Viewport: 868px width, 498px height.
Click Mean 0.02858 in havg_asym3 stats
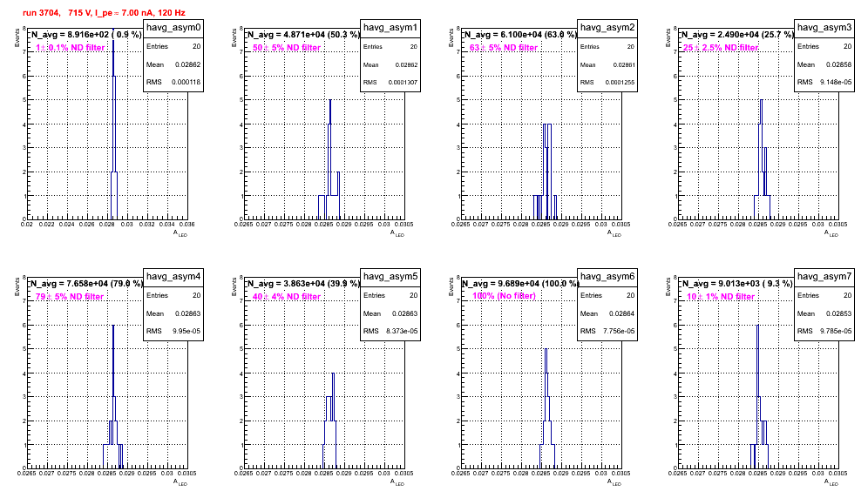tap(824, 64)
